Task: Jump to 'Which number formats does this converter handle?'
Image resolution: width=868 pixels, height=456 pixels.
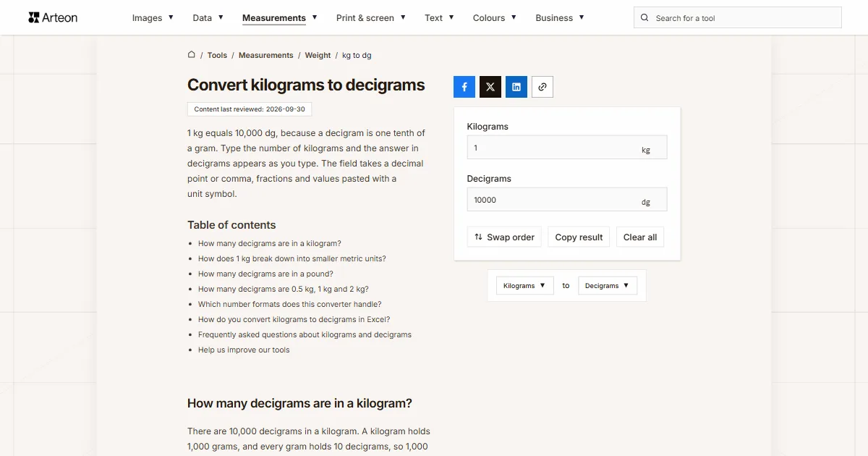Action: 290,304
